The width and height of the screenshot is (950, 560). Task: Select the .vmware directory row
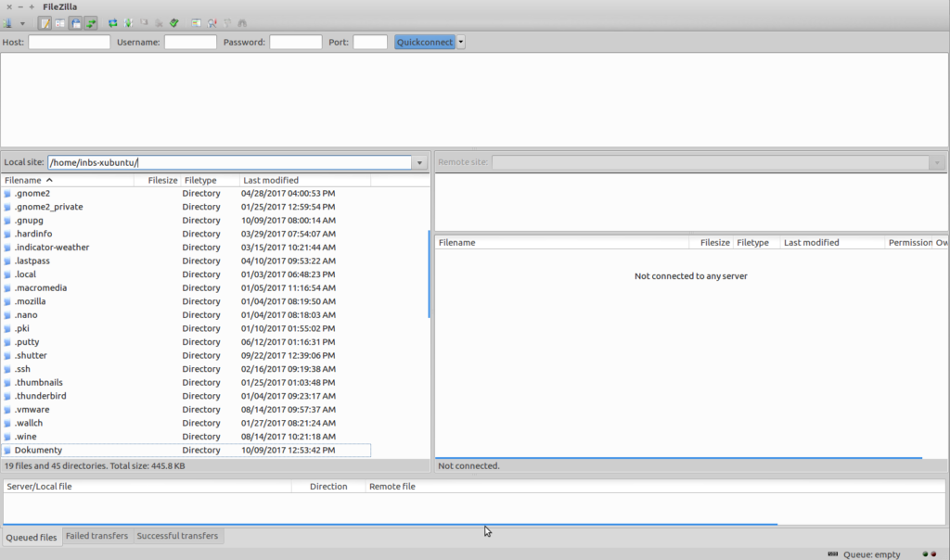click(x=186, y=409)
